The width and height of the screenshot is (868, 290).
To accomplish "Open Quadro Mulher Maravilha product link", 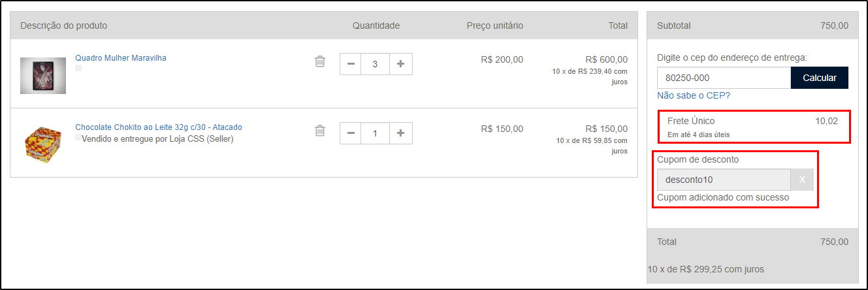I will coord(121,58).
